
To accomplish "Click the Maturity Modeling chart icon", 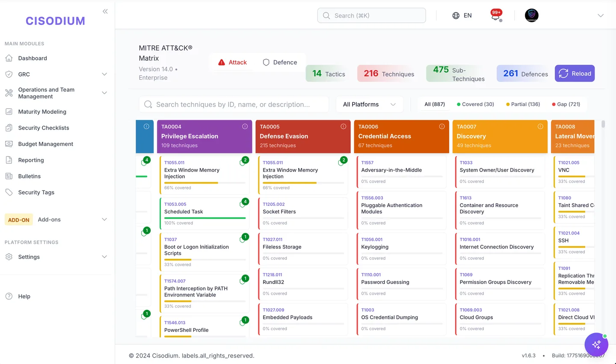I will pyautogui.click(x=9, y=112).
